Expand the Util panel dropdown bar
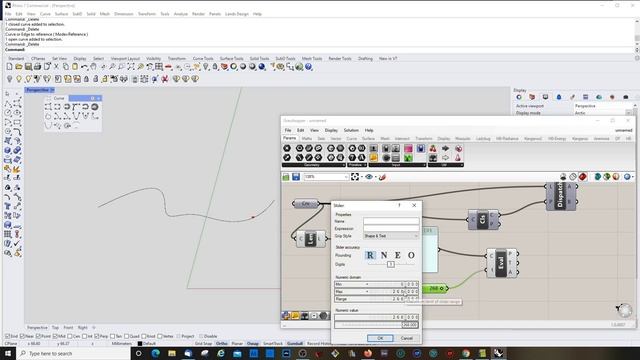 click(445, 165)
